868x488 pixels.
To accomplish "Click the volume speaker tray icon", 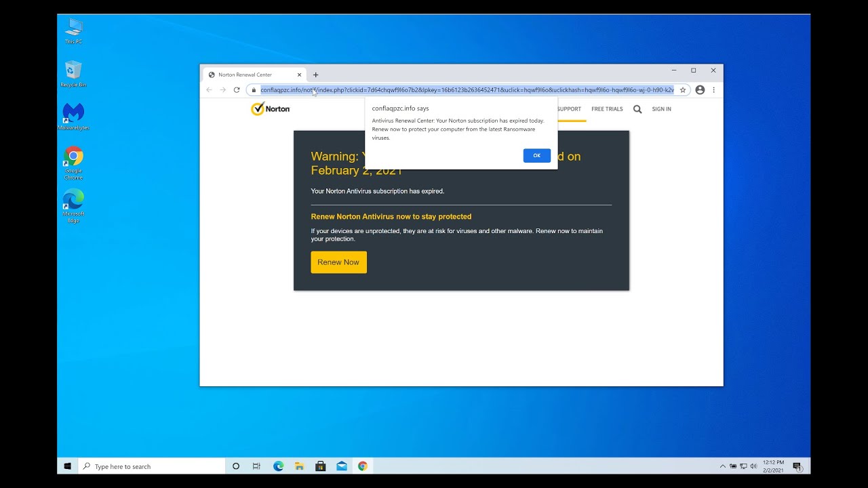I will point(753,466).
